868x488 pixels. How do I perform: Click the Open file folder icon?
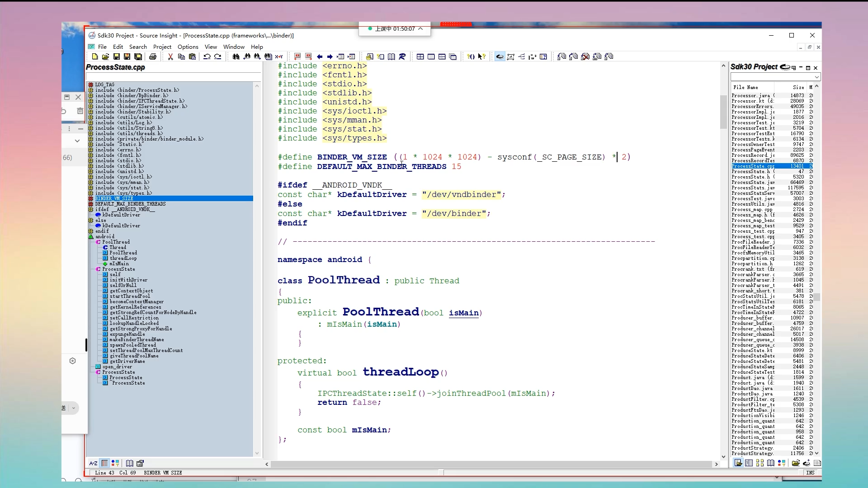pos(105,56)
